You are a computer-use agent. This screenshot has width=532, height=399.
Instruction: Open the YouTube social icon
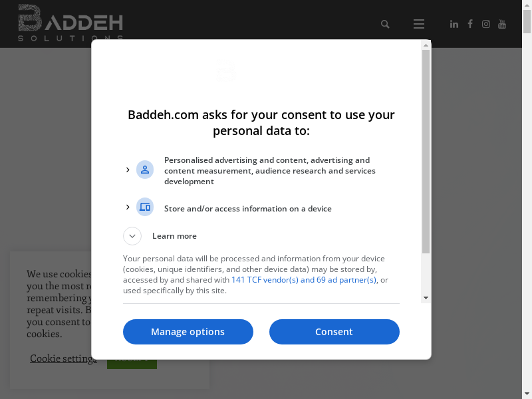502,24
